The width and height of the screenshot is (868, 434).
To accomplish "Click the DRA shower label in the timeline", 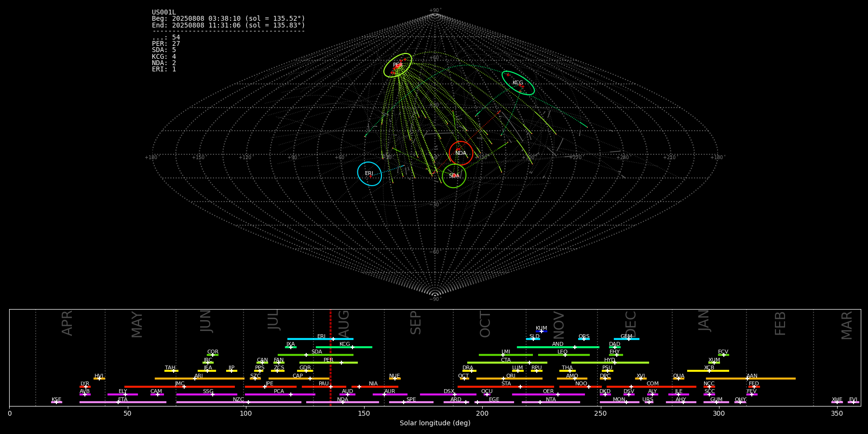I will point(468,368).
